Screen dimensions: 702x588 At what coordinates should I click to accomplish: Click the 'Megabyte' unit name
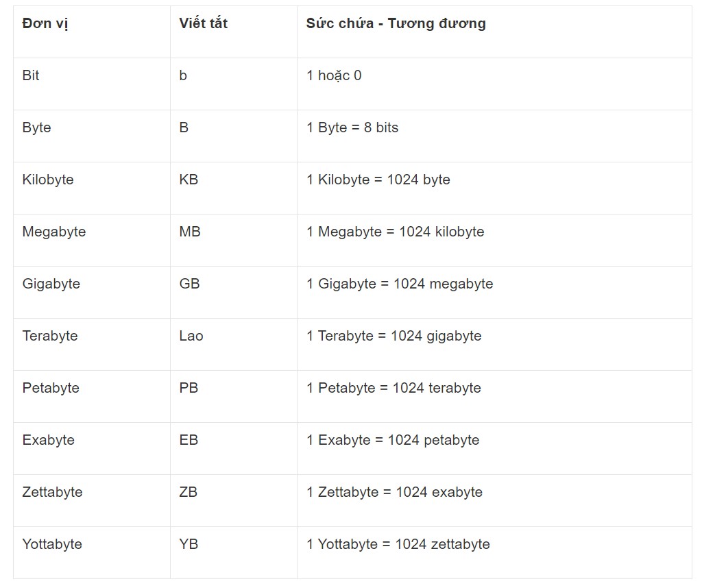tap(53, 232)
